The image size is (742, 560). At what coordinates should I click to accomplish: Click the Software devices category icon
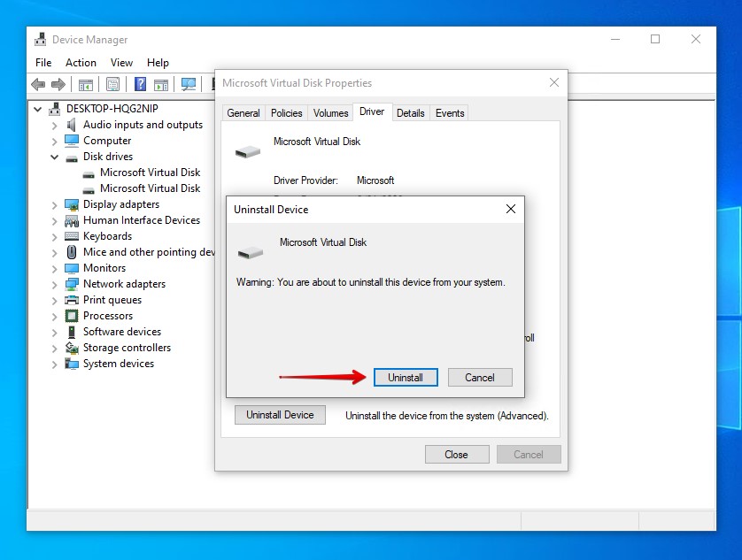click(72, 332)
